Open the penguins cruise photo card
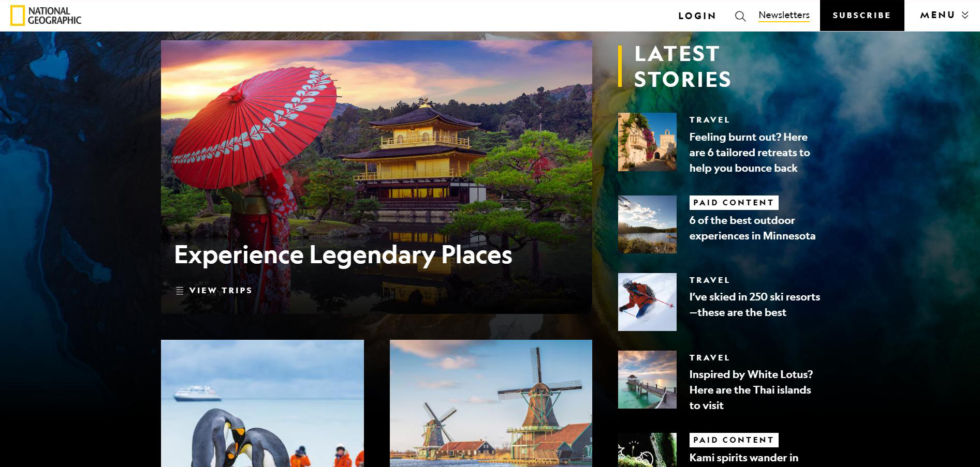 (x=262, y=403)
